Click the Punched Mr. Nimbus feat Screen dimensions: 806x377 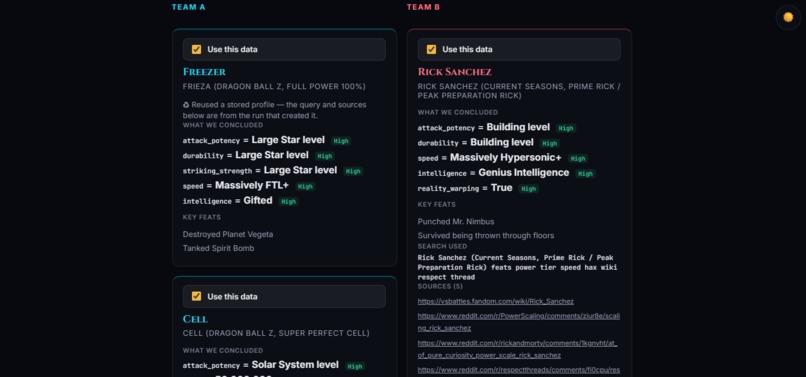coord(456,222)
